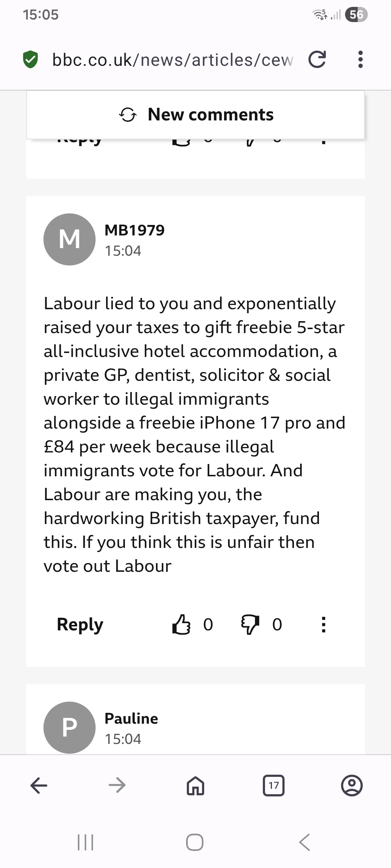Go back with browser back arrow
The height and width of the screenshot is (868, 391).
[x=39, y=785]
